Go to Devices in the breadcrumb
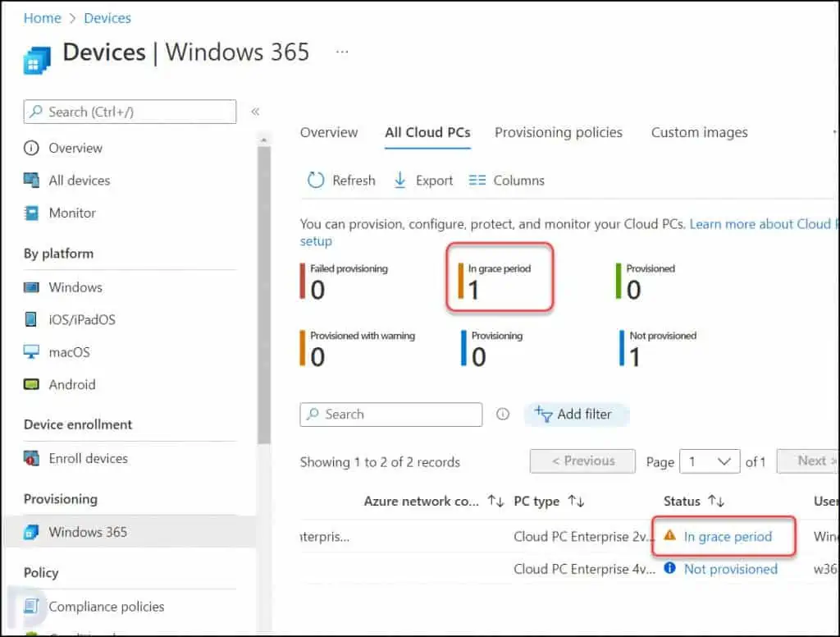The height and width of the screenshot is (637, 840). click(x=107, y=18)
